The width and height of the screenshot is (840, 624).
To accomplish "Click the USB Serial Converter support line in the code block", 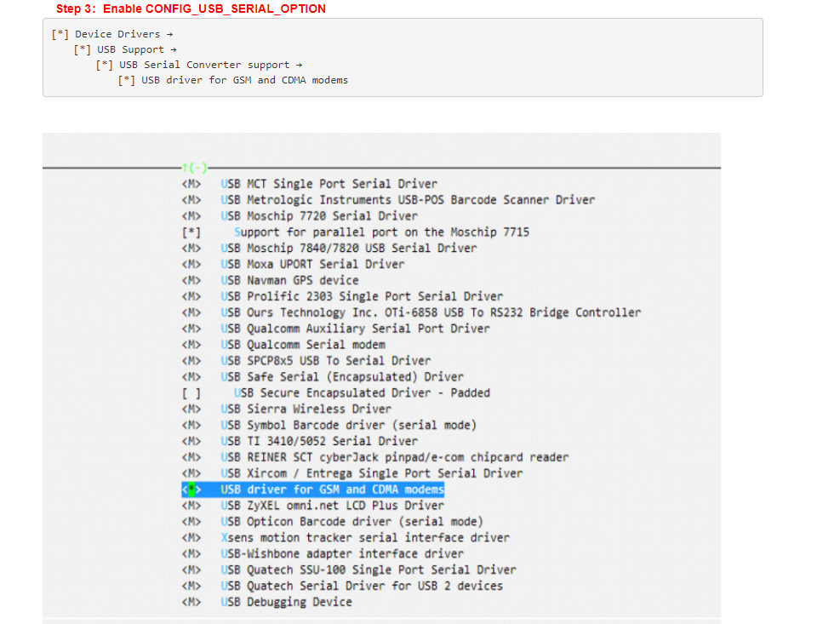I will pyautogui.click(x=199, y=65).
